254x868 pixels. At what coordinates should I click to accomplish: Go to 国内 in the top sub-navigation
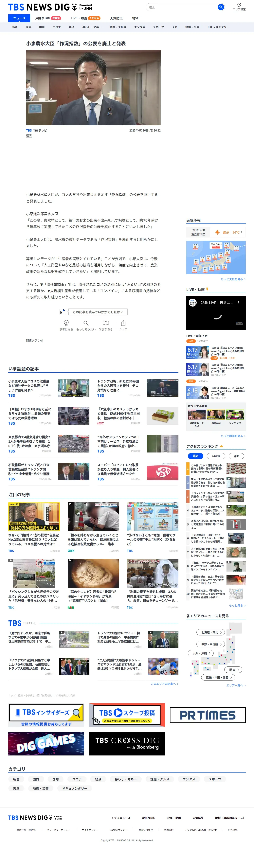(28, 27)
